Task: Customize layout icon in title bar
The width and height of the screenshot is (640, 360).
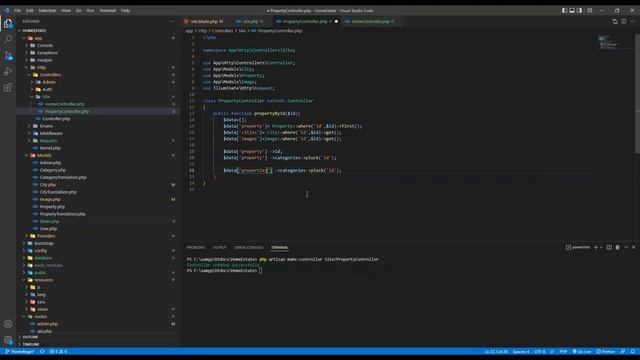Action: (x=590, y=11)
